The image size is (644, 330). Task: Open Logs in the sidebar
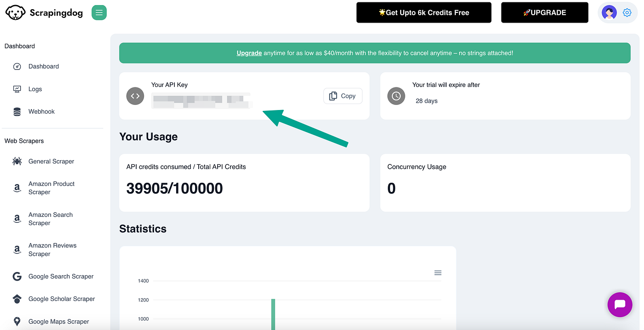(x=35, y=89)
